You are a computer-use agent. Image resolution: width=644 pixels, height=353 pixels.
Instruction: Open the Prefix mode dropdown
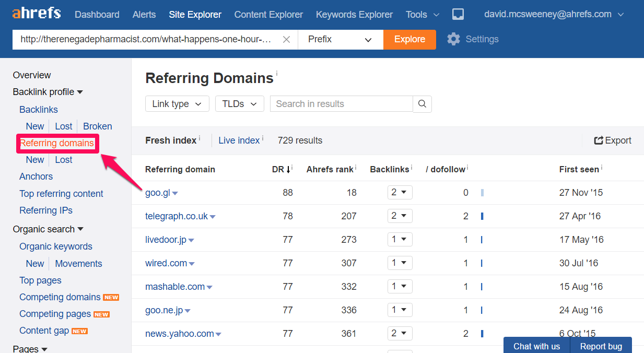340,39
